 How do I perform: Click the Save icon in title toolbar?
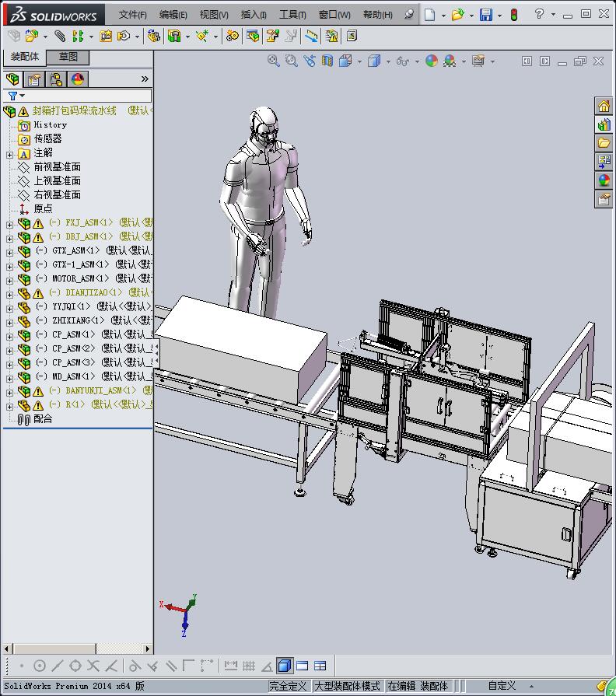pyautogui.click(x=486, y=15)
